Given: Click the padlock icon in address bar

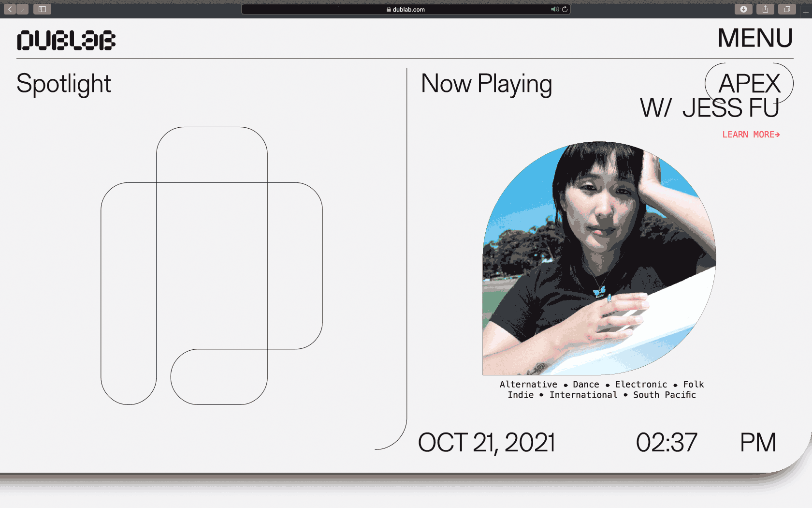Looking at the screenshot, I should coord(389,9).
